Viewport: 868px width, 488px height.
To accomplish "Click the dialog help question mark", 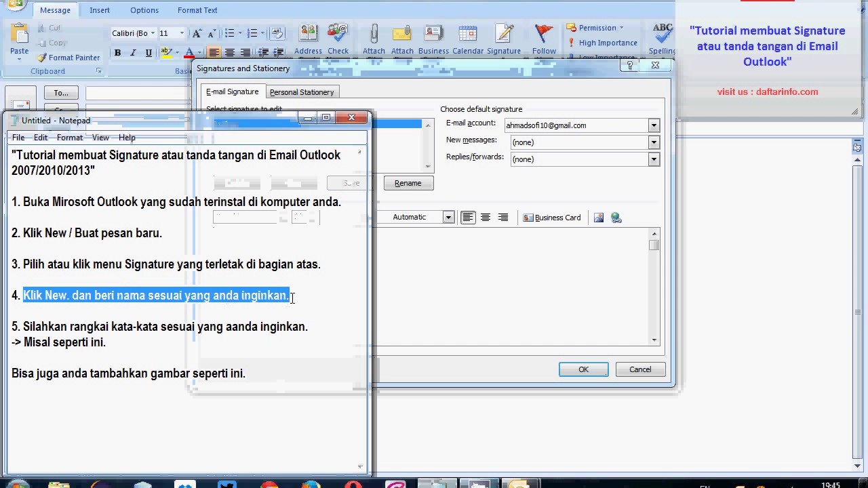I will pyautogui.click(x=631, y=66).
